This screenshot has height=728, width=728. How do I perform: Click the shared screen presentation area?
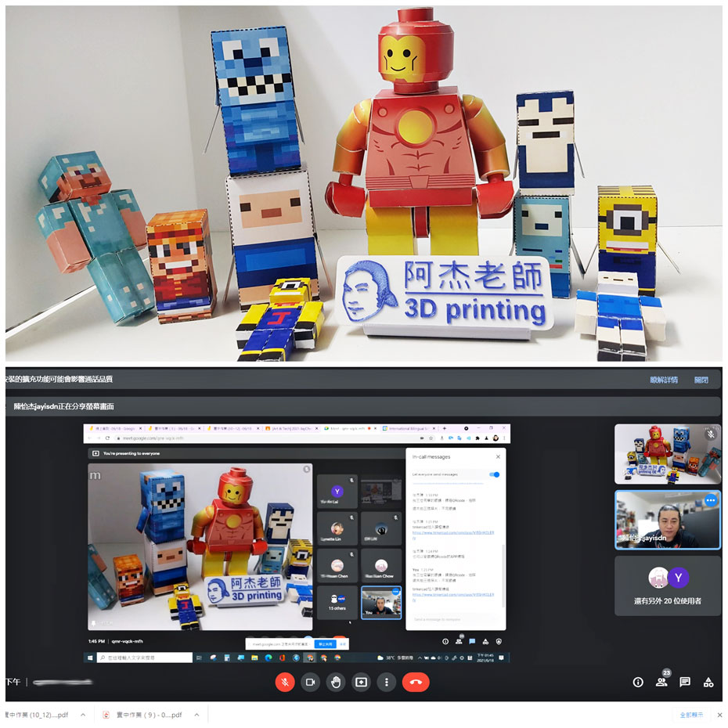[x=296, y=543]
